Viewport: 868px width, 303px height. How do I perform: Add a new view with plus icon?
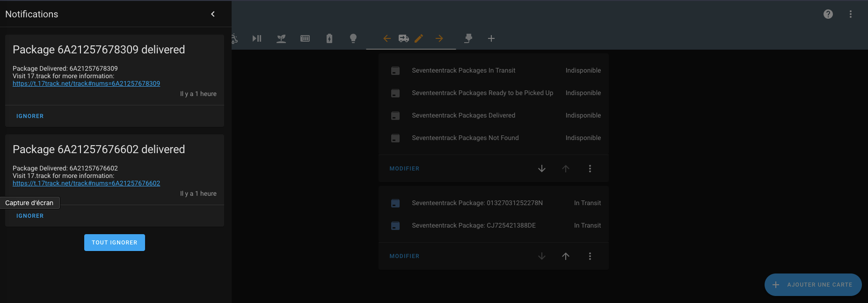[491, 38]
